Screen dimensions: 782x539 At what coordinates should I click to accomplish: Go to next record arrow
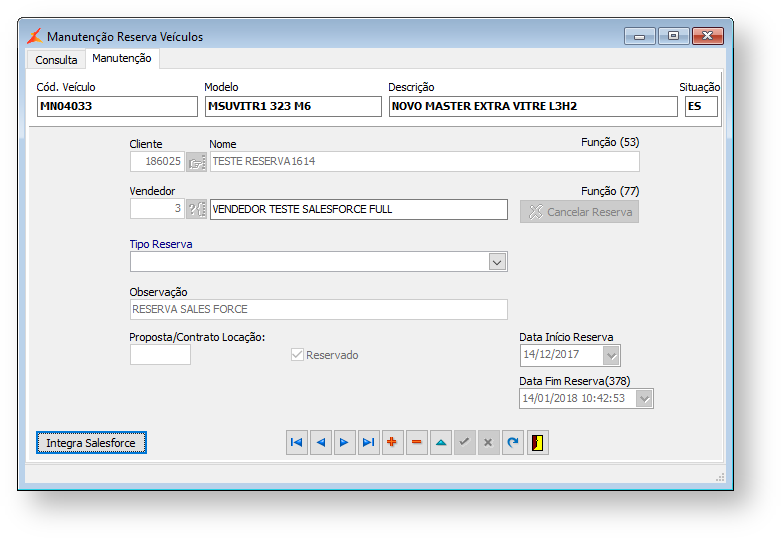345,442
